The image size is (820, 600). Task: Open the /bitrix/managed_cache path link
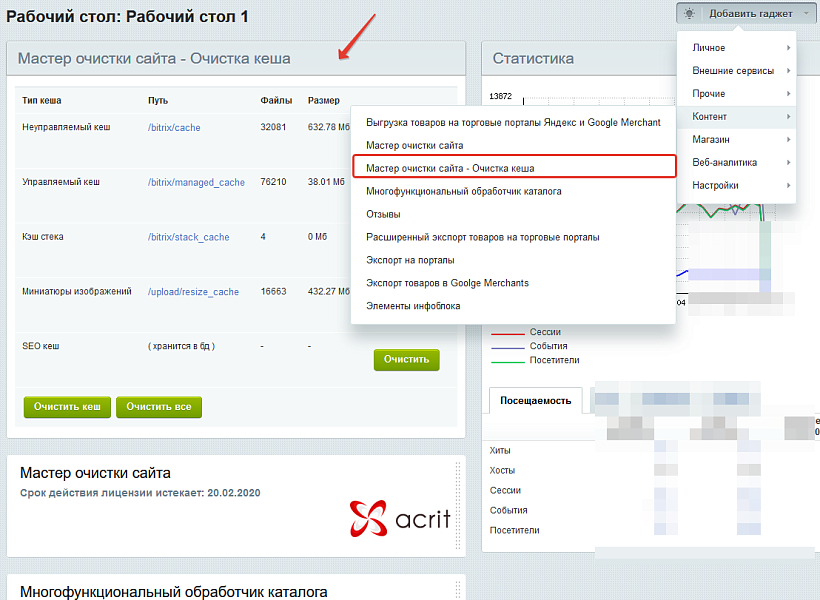pos(196,183)
